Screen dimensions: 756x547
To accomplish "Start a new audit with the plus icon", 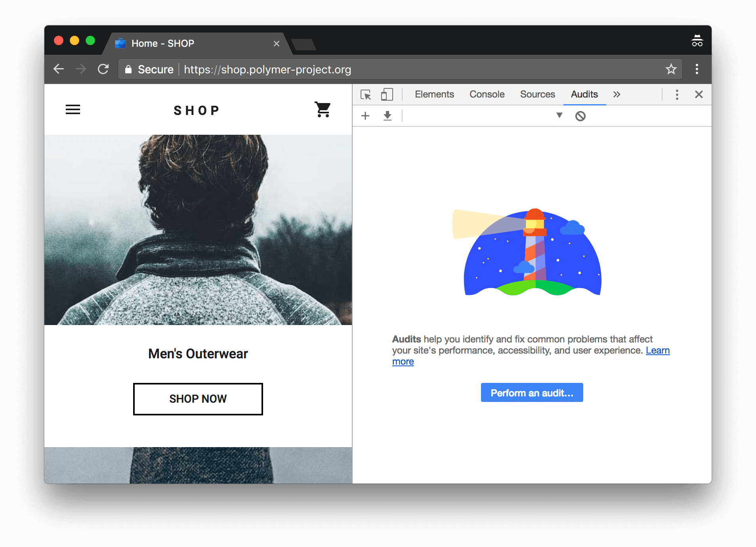I will coord(365,116).
